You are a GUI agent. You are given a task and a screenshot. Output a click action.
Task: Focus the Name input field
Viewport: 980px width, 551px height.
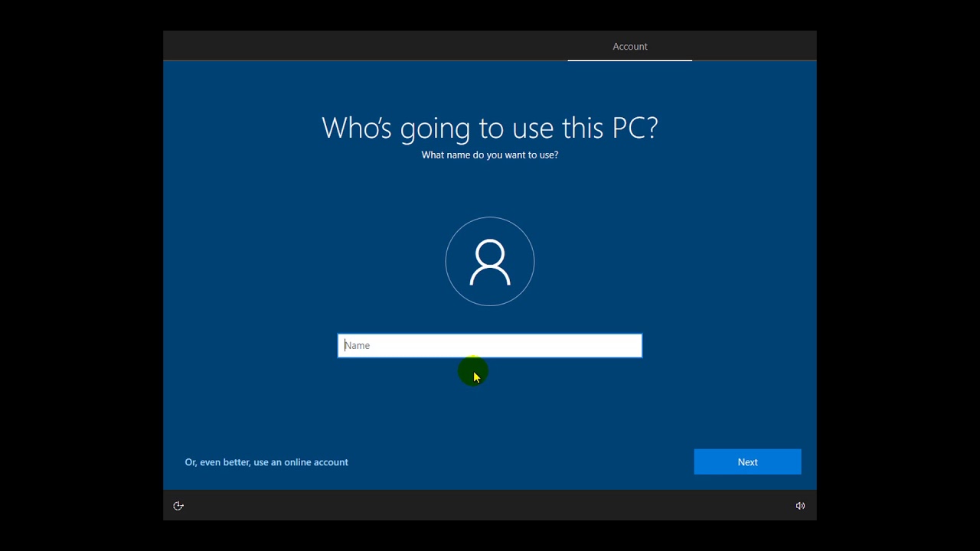coord(490,346)
